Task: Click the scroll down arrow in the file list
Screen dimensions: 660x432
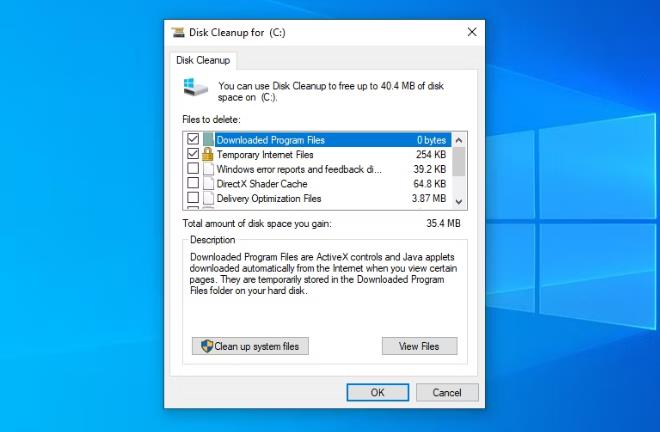Action: click(x=459, y=202)
